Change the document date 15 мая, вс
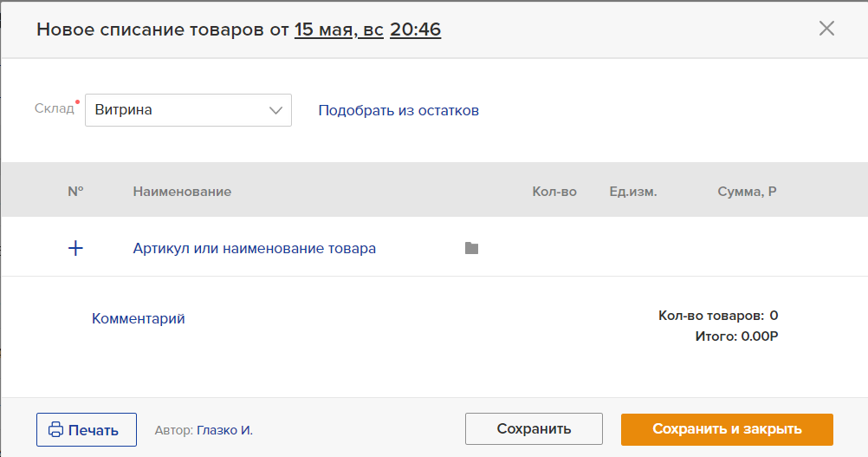 coord(339,29)
